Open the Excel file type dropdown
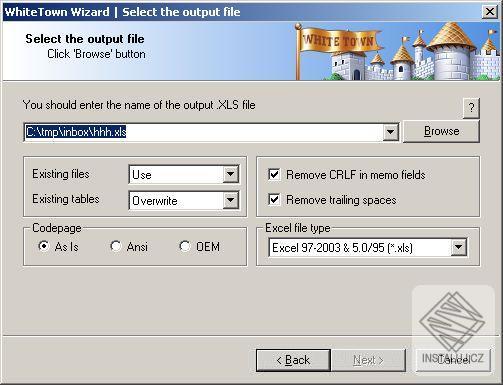This screenshot has height=385, width=503. click(458, 247)
